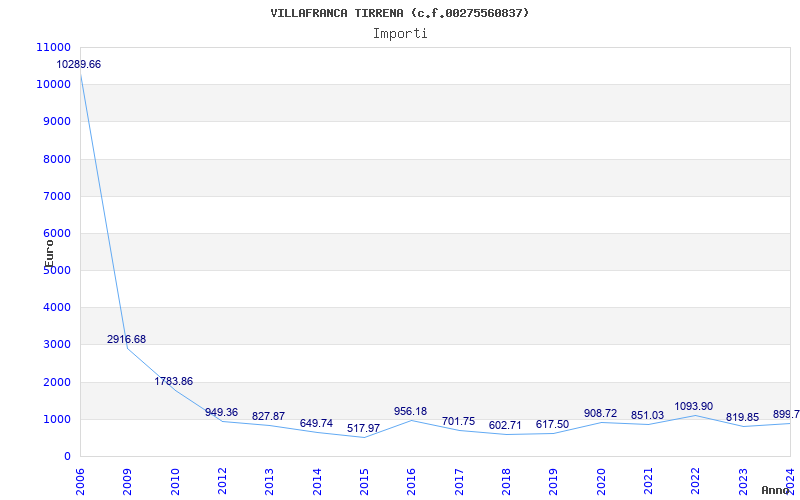Click the x-axis year 2006

[x=80, y=481]
